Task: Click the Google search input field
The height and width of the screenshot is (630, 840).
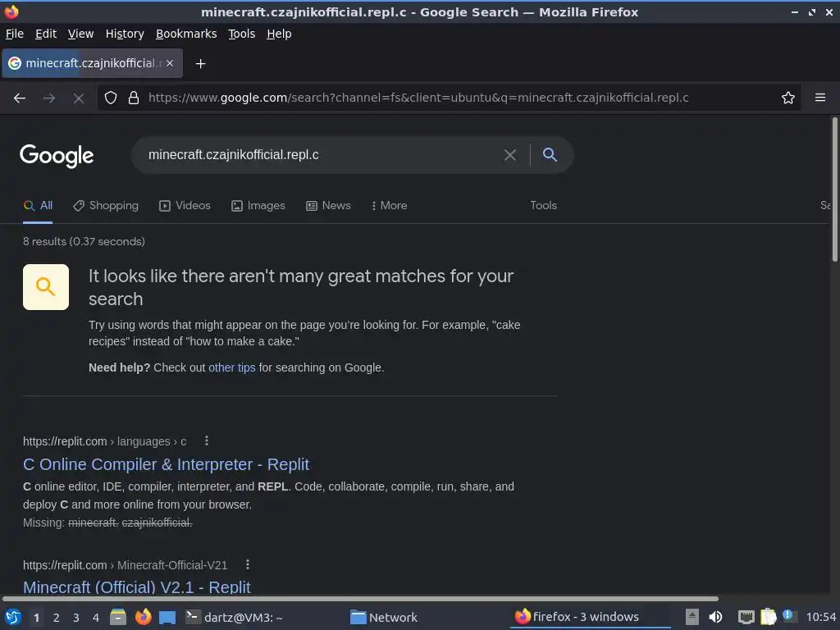Action: (x=322, y=155)
